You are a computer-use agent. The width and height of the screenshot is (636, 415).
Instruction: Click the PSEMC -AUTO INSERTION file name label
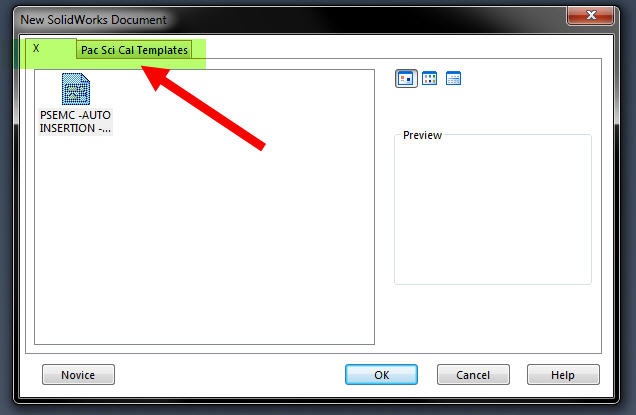(75, 122)
